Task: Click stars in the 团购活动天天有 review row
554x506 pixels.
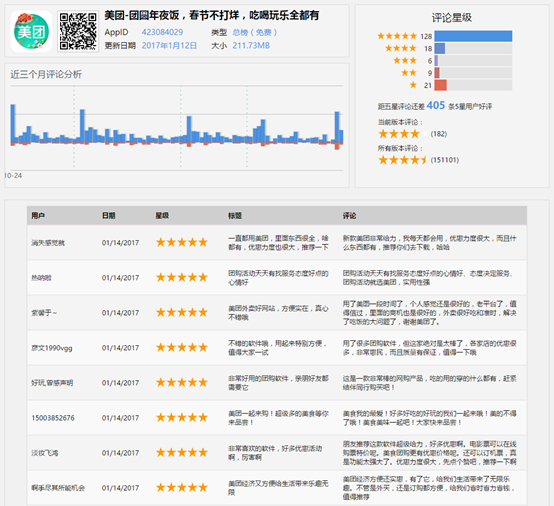Action: coord(182,277)
